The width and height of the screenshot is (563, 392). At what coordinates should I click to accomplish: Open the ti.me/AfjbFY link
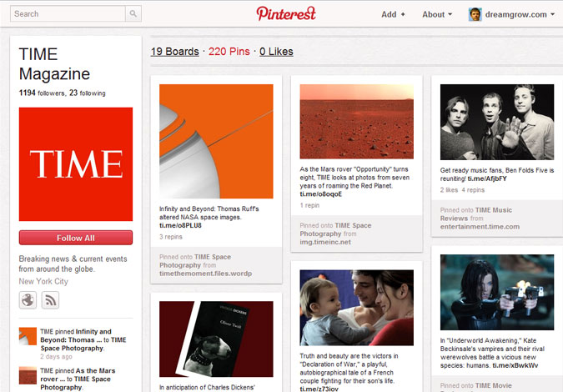(487, 178)
